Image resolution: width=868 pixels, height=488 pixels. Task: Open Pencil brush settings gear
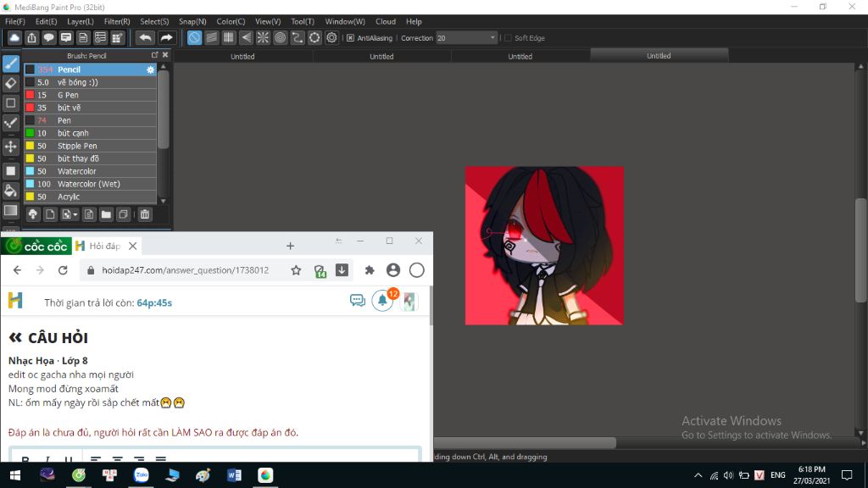click(150, 69)
